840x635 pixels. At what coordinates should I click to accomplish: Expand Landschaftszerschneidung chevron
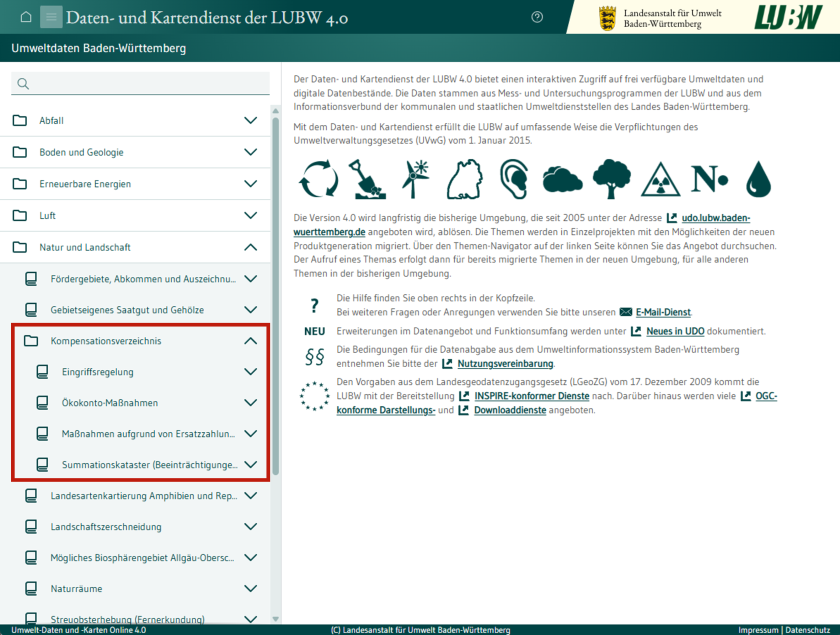[250, 526]
